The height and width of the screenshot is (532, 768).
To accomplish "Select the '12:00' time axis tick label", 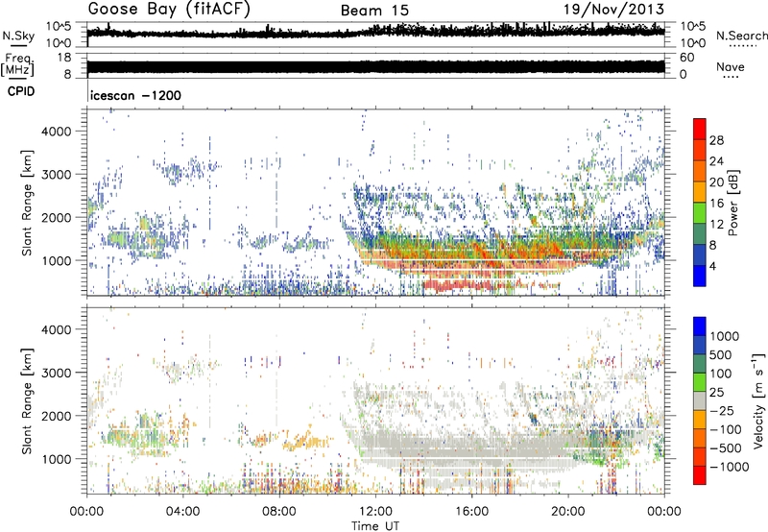I will pos(375,512).
